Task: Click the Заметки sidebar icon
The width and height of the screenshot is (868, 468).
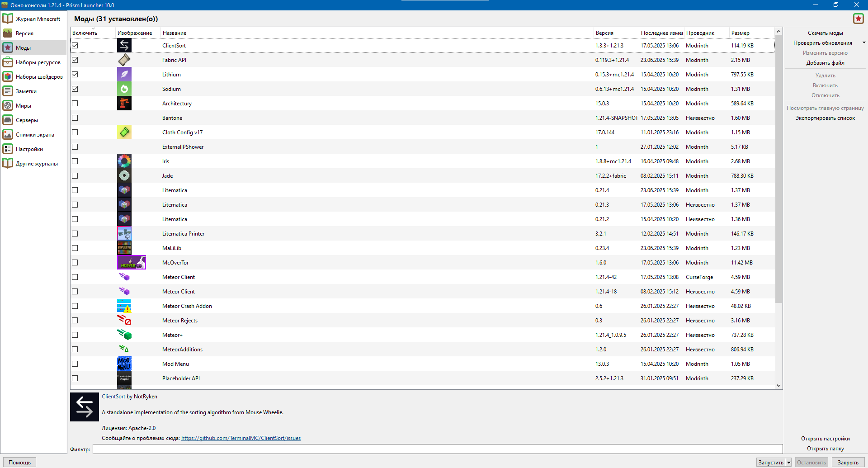Action: 8,91
